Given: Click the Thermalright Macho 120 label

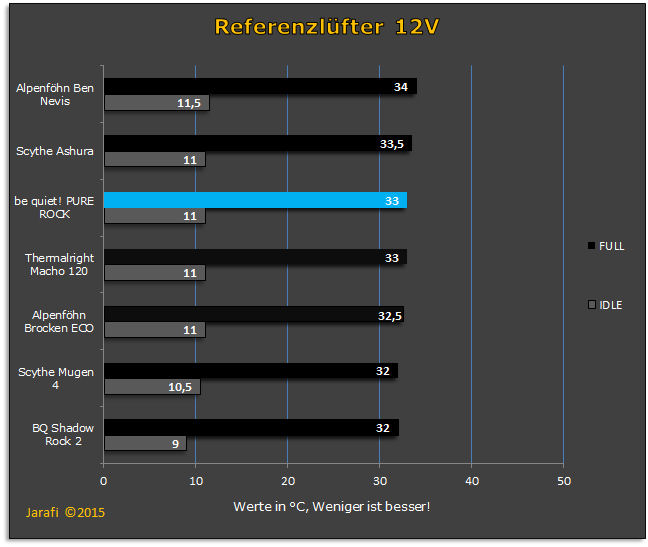Looking at the screenshot, I should coord(59,264).
